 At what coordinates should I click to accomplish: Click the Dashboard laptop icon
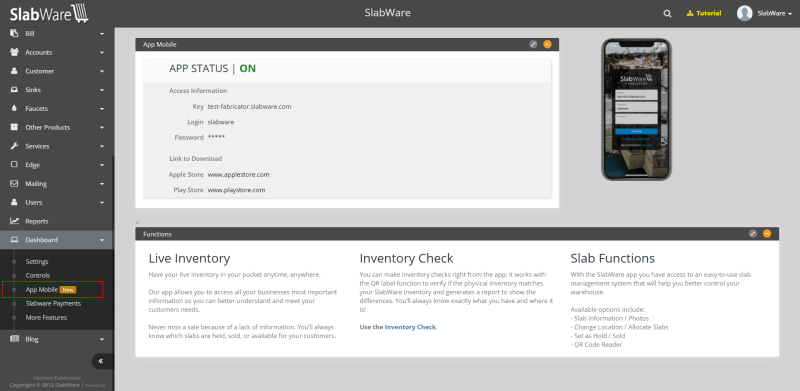click(x=15, y=240)
